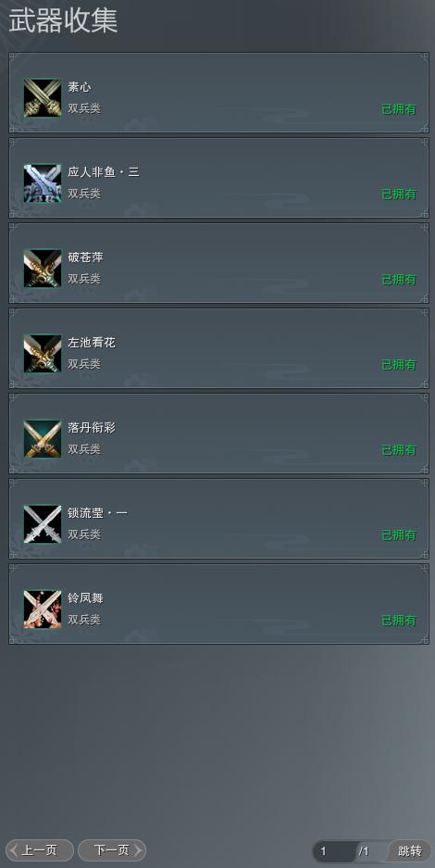The image size is (435, 868).
Task: Click the 素心 weapon name
Action: [80, 87]
